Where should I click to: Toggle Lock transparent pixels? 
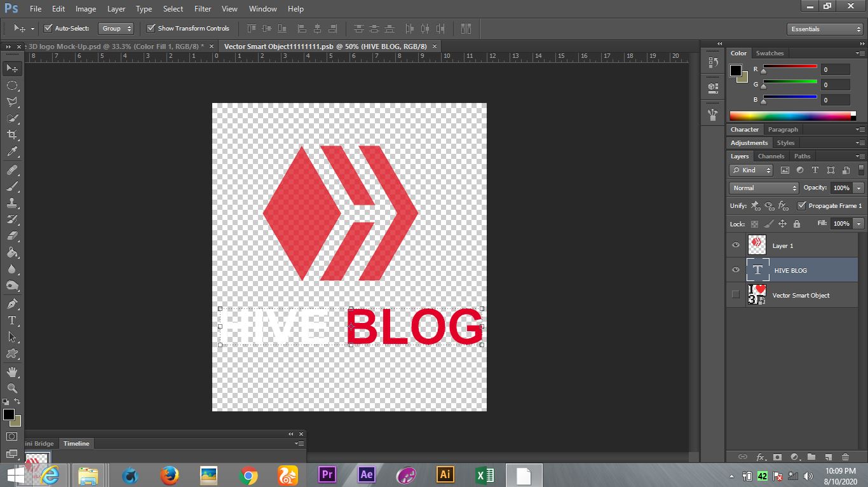(x=754, y=224)
